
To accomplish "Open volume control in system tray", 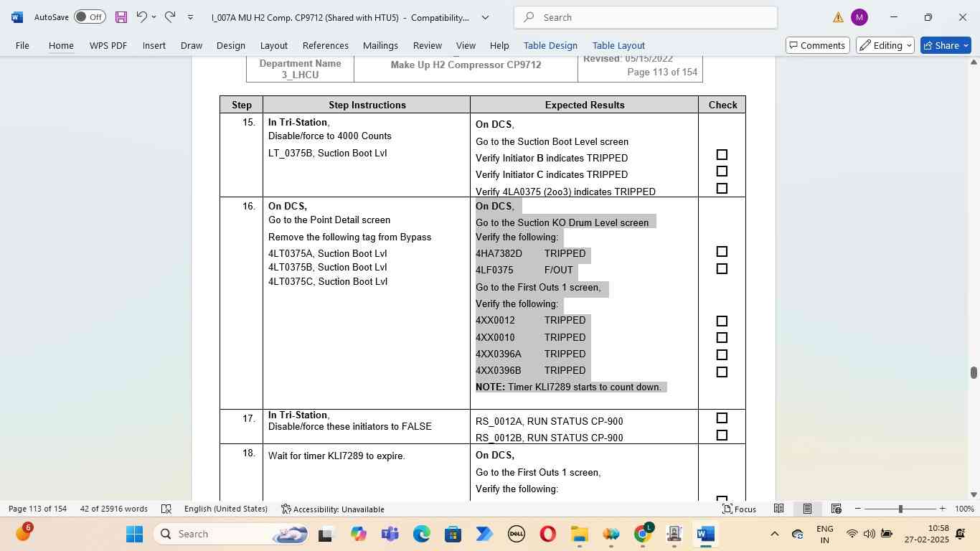I will pyautogui.click(x=869, y=534).
